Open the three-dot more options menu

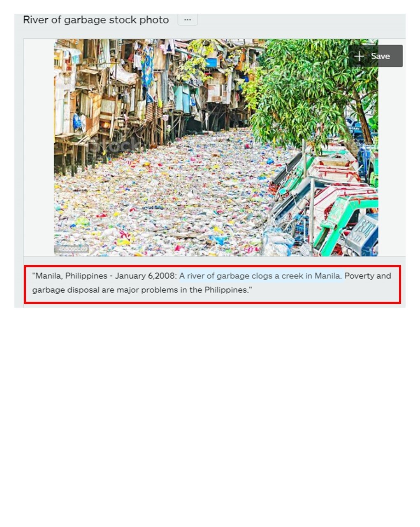[188, 19]
